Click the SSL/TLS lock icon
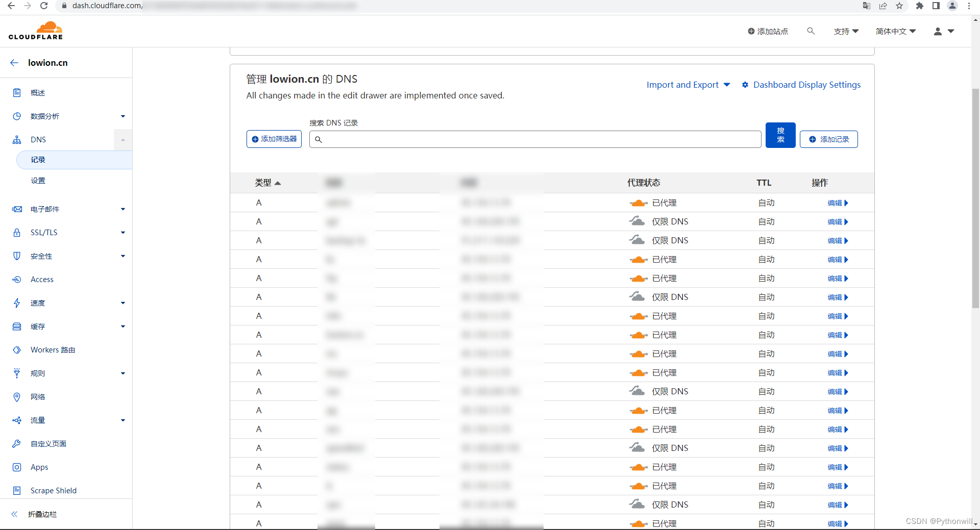Screen dimensions: 980x530 pyautogui.click(x=17, y=233)
